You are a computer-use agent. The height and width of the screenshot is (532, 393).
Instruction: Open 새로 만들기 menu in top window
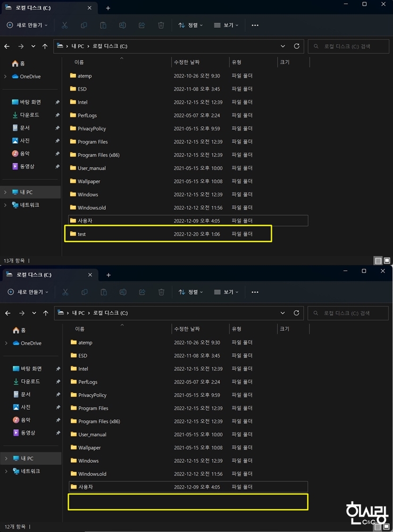click(28, 25)
